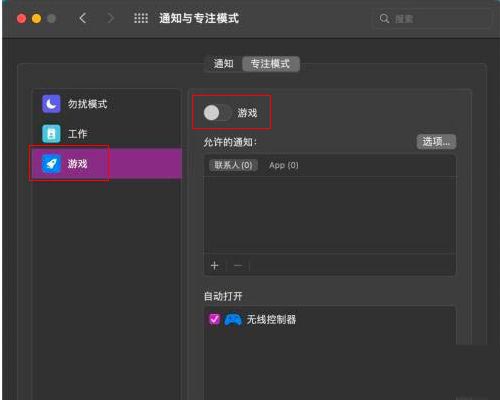
Task: Toggle the 游戏 focus mode switch
Action: click(217, 113)
